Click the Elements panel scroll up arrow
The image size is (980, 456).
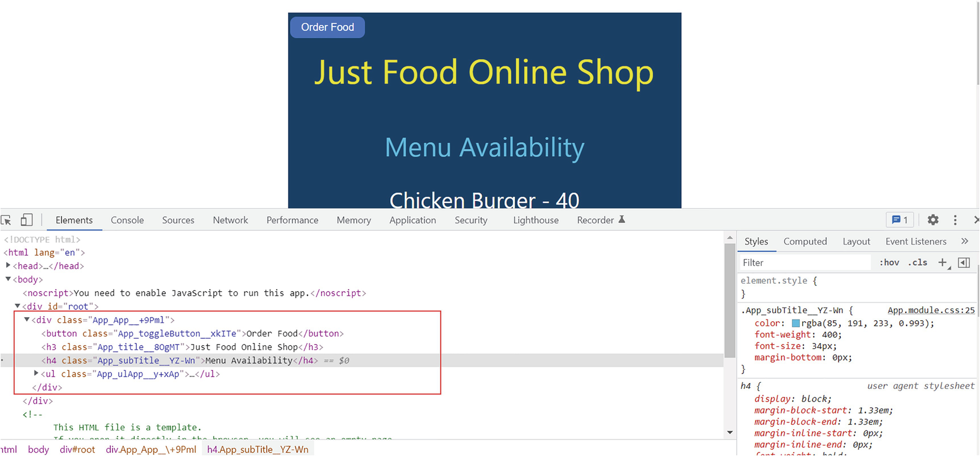[x=730, y=237]
